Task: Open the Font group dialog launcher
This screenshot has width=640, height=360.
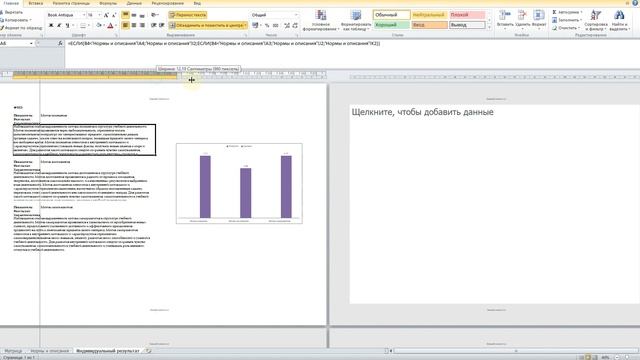Action: (x=117, y=36)
